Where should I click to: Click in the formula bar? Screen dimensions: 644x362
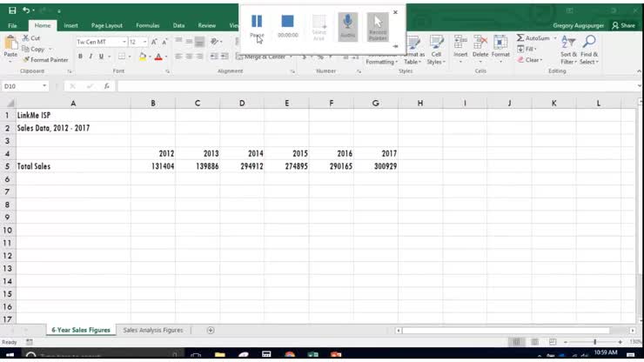(x=378, y=86)
